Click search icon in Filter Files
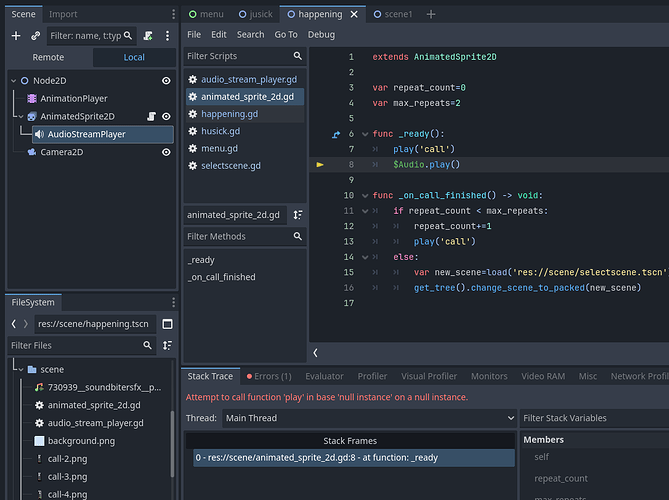Image resolution: width=669 pixels, height=500 pixels. point(147,345)
